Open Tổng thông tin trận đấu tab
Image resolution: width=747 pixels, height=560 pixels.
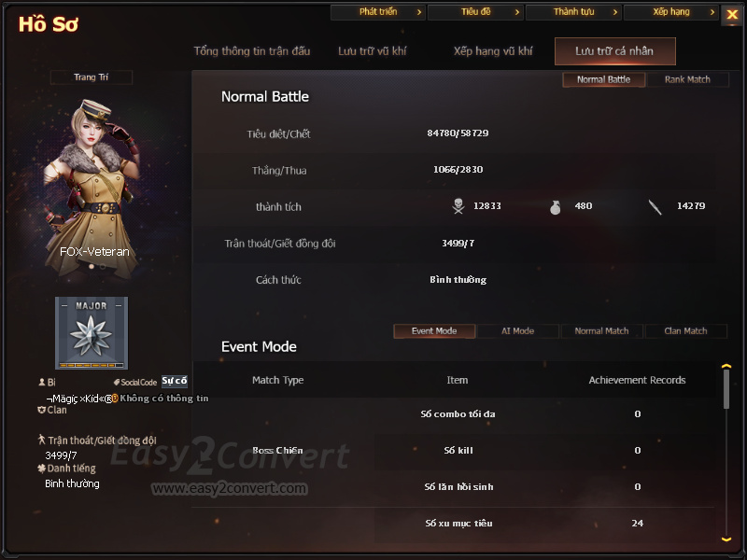(x=251, y=51)
